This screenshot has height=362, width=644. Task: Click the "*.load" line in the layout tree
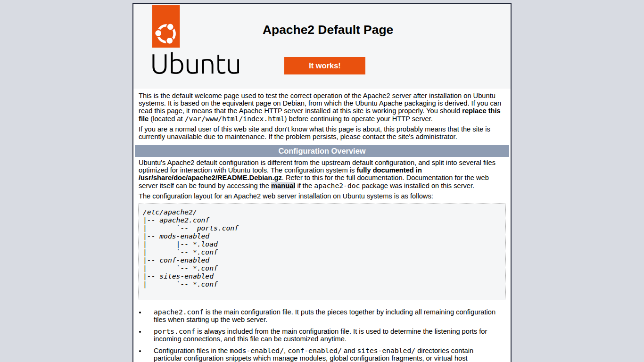pyautogui.click(x=205, y=244)
